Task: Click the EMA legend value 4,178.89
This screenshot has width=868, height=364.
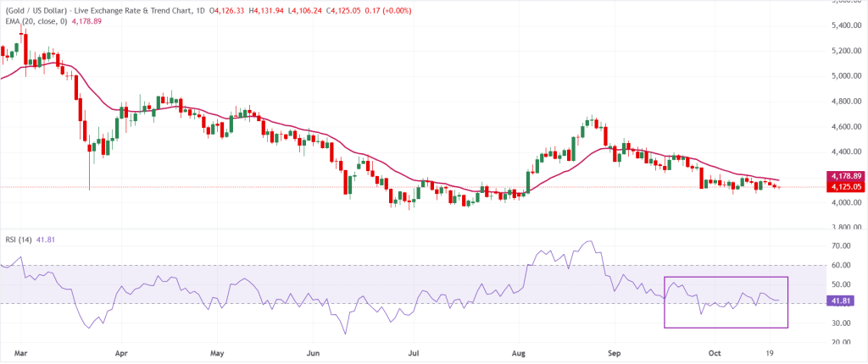Action: click(x=87, y=21)
